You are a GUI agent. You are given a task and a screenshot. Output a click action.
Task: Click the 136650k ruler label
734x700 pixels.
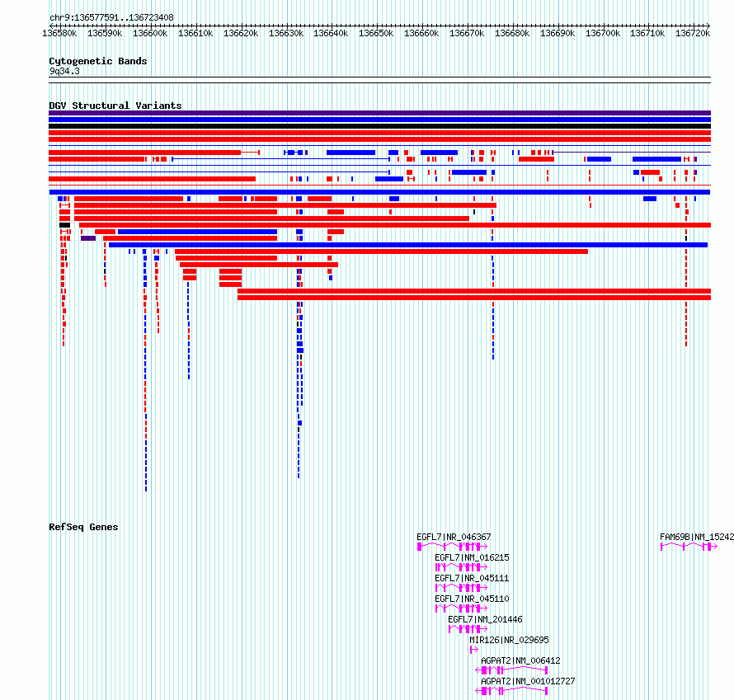point(376,33)
